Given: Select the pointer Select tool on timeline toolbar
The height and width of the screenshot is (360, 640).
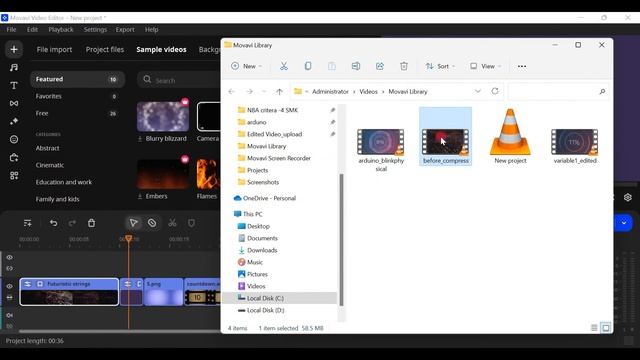Looking at the screenshot, I should click(133, 223).
